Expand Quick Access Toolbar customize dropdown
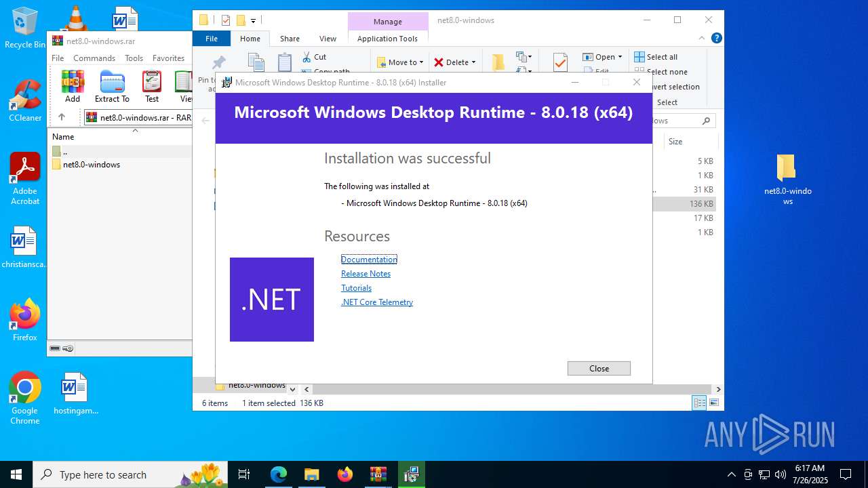The height and width of the screenshot is (488, 868). click(x=254, y=20)
